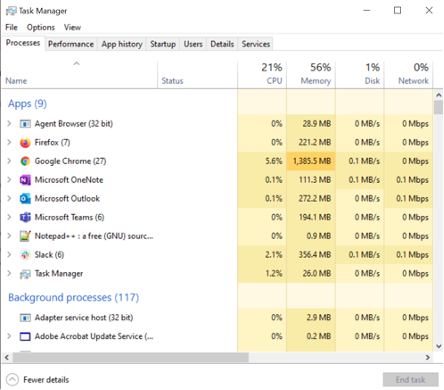Image resolution: width=444 pixels, height=390 pixels.
Task: Click the Notepad++ icon
Action: 25,236
